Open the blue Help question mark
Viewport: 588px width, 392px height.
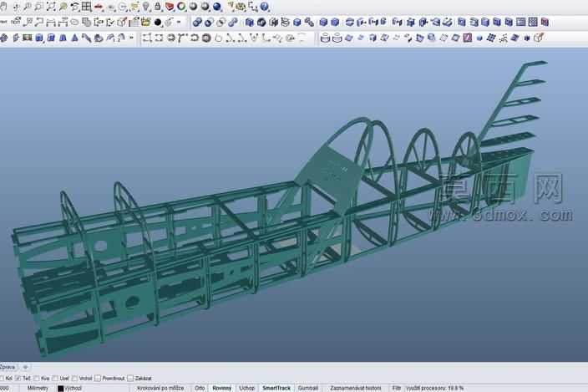[x=265, y=7]
